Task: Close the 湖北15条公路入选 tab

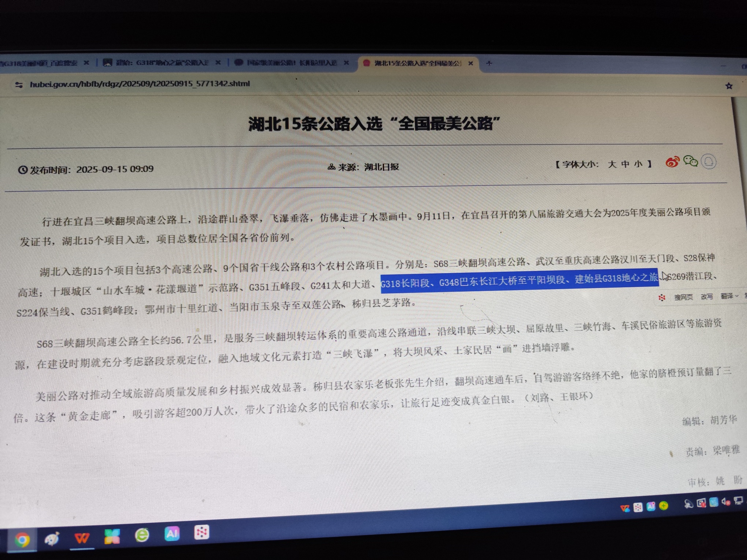Action: click(x=471, y=63)
